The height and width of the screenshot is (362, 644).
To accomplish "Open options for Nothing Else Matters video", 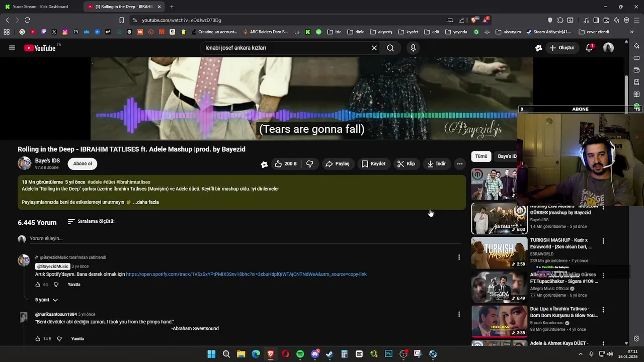I will tap(603, 207).
